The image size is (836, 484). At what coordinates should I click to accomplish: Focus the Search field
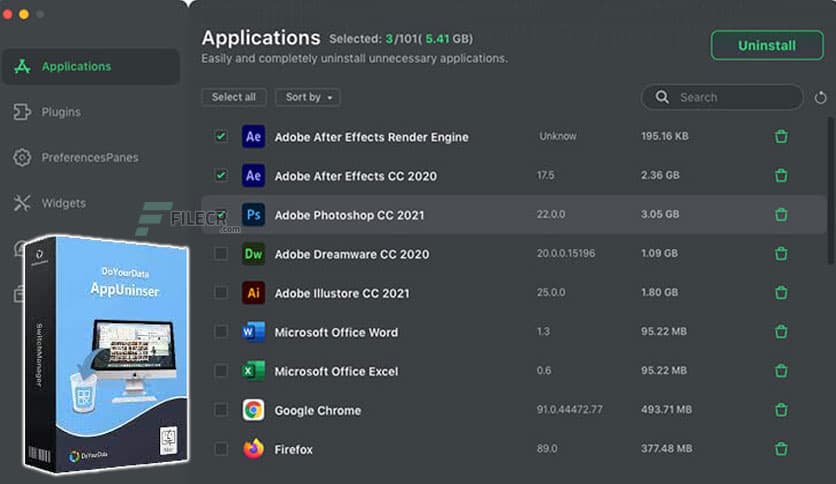click(722, 97)
